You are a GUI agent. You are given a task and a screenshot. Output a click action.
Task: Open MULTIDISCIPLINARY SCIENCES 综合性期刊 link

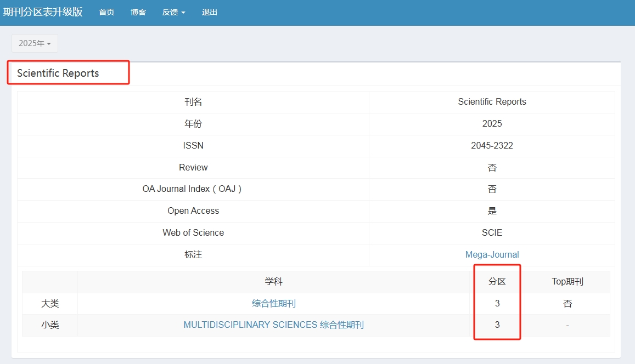coord(274,325)
